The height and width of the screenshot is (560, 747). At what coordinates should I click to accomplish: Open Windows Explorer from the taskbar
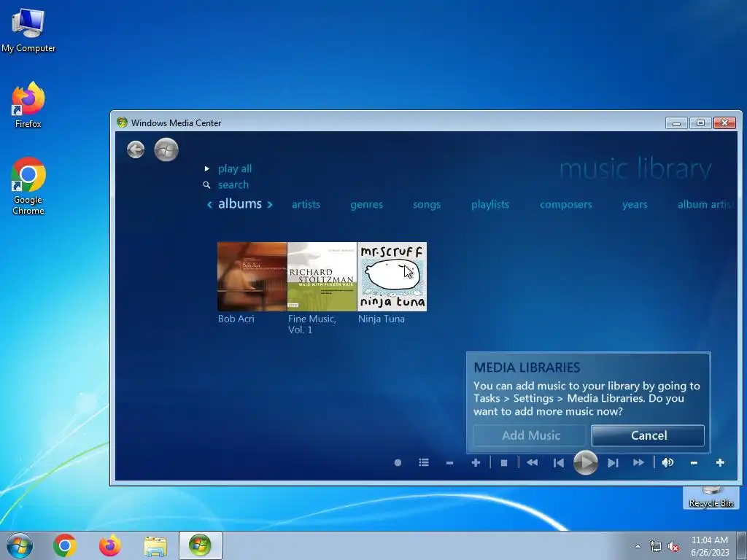tap(155, 546)
